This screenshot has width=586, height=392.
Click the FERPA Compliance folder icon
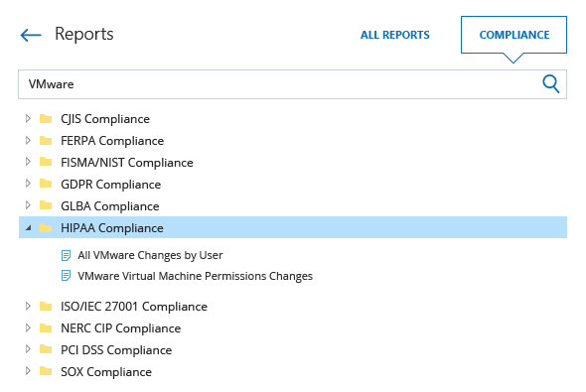coord(46,140)
